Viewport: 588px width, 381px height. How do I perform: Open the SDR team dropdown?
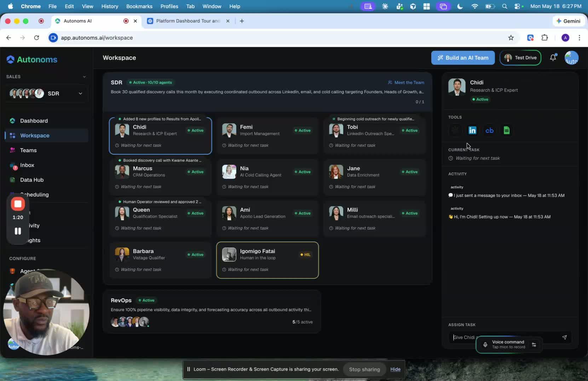point(46,94)
